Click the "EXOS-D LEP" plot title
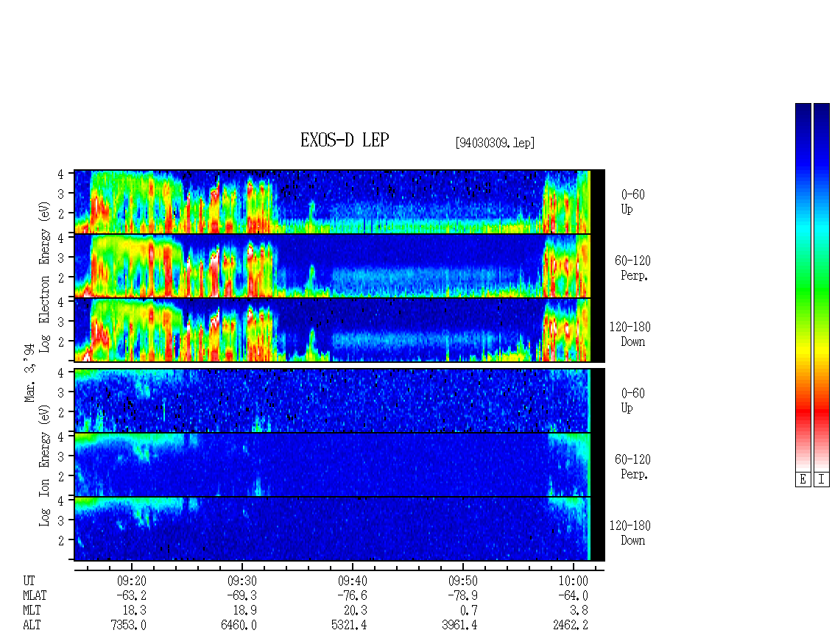 click(345, 140)
